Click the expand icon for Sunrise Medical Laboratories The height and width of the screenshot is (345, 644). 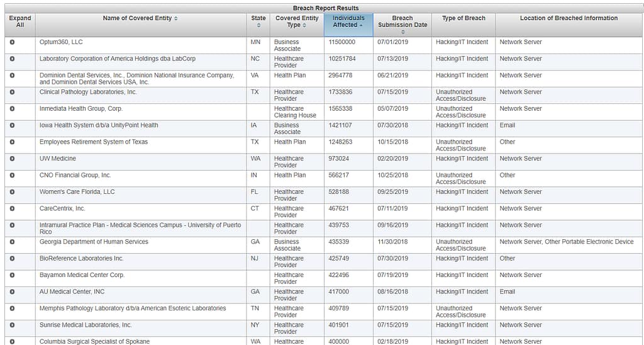click(12, 325)
